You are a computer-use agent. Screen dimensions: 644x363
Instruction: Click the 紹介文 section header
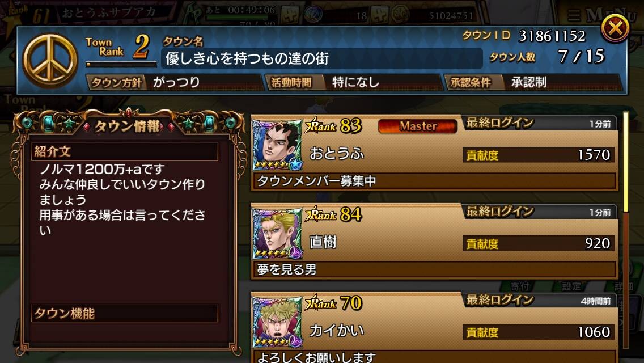tap(125, 151)
